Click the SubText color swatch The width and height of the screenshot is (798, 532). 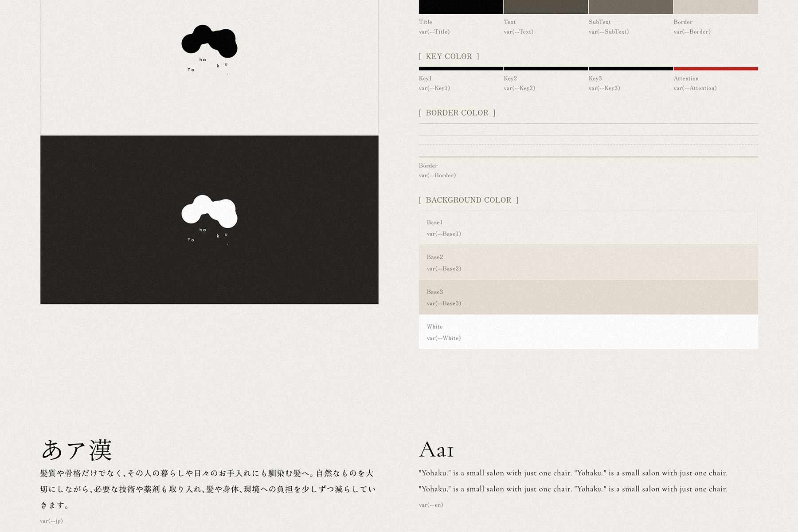click(631, 7)
